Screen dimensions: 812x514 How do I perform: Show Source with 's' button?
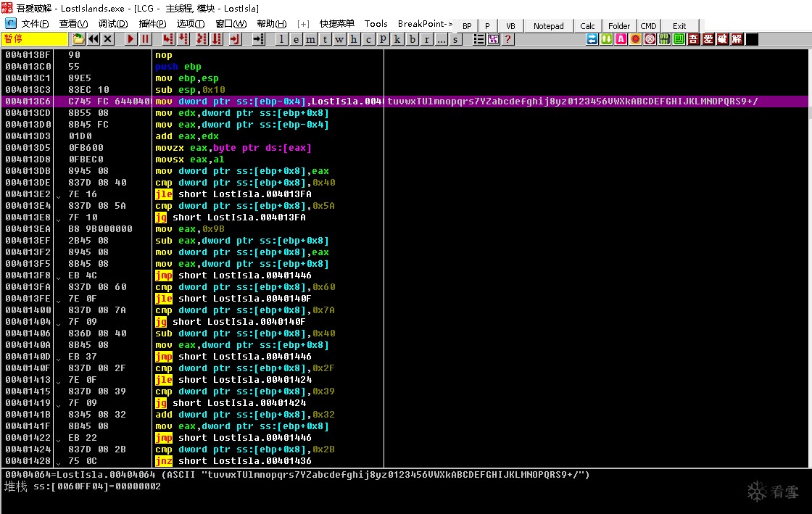(x=455, y=39)
